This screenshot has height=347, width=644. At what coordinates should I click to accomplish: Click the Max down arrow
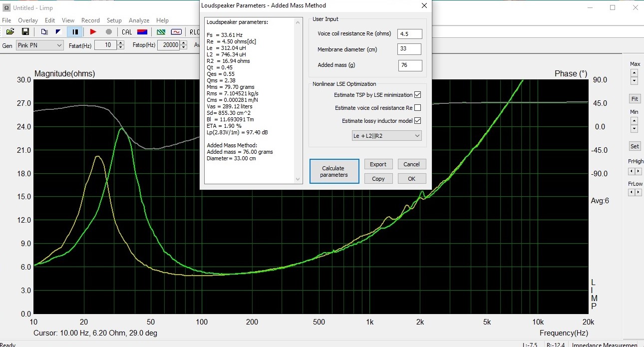[x=634, y=81]
